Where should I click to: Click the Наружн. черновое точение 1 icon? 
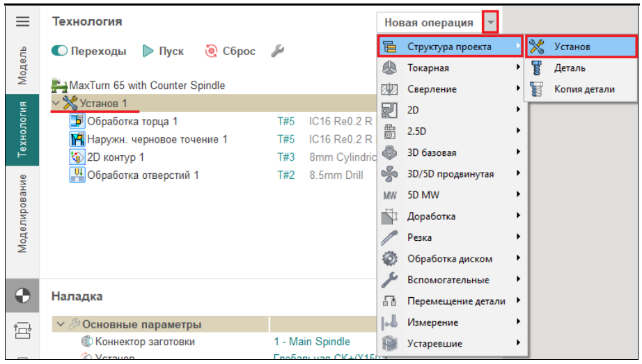[x=77, y=139]
